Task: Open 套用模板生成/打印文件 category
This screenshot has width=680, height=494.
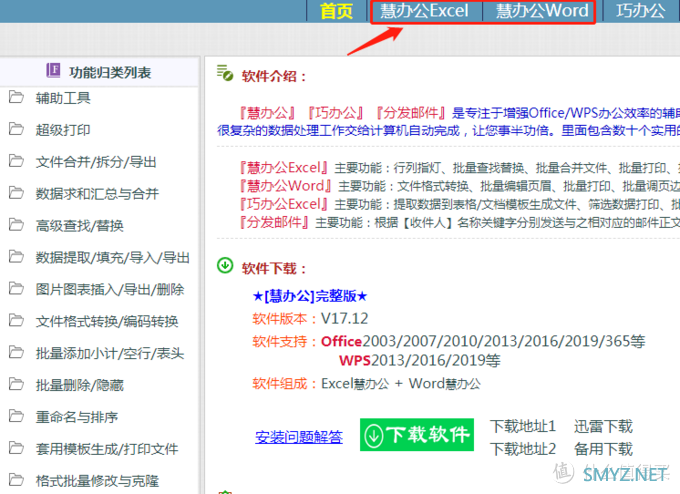Action: pos(107,449)
